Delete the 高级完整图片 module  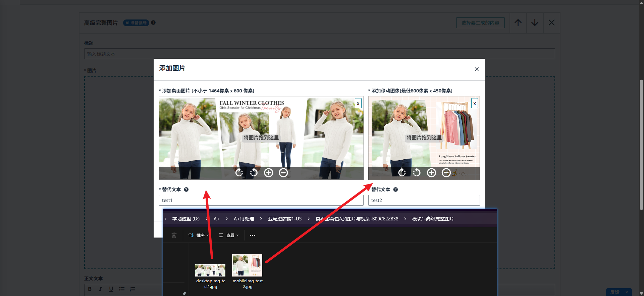tap(551, 23)
